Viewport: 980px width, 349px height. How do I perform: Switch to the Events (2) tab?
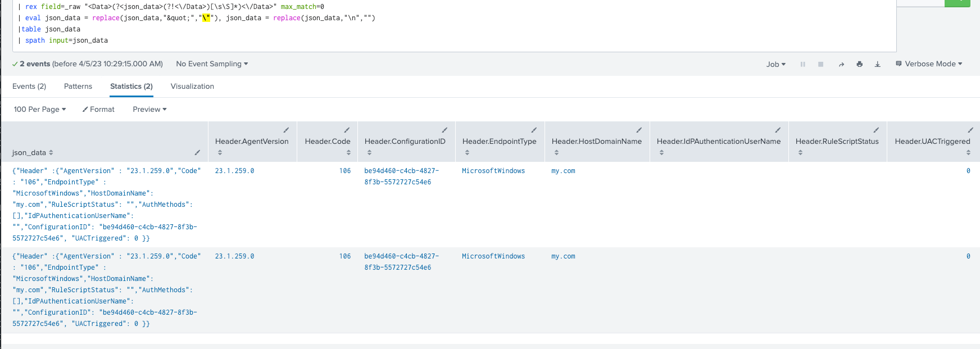tap(29, 87)
